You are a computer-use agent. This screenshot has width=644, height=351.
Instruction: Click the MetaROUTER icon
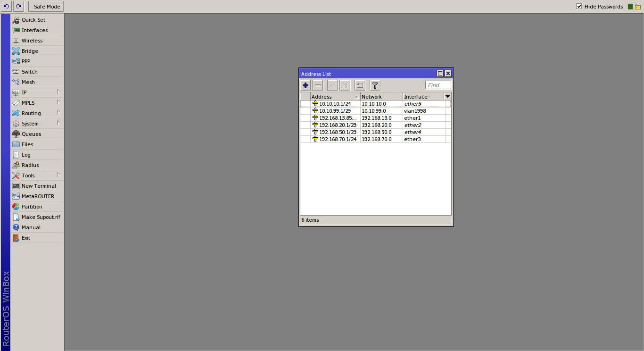pos(16,196)
